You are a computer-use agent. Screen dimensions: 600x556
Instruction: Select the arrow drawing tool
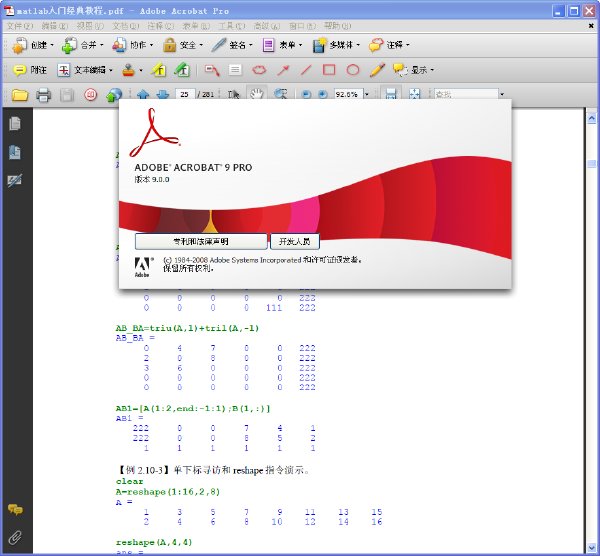tap(283, 70)
